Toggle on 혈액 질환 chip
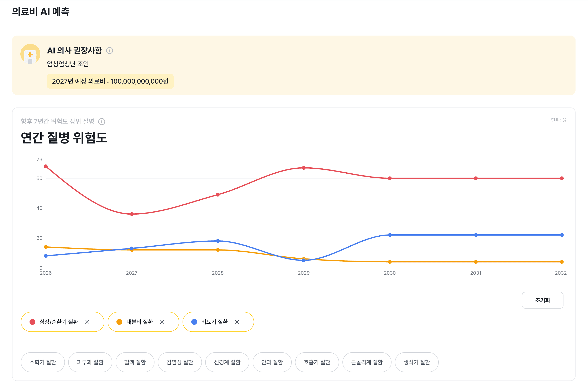 click(x=135, y=362)
